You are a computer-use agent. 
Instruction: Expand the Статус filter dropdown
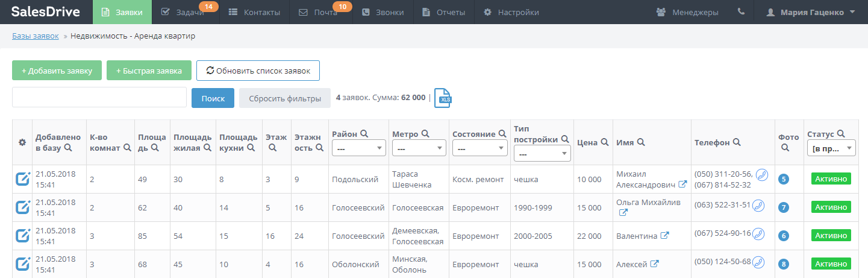(x=831, y=148)
